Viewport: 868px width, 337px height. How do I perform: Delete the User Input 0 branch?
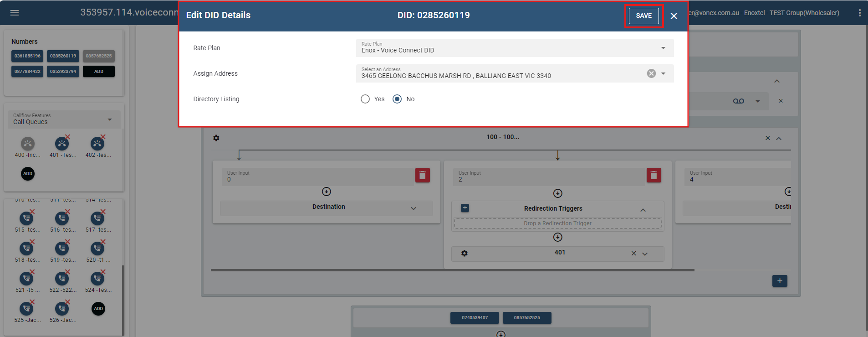pyautogui.click(x=422, y=175)
